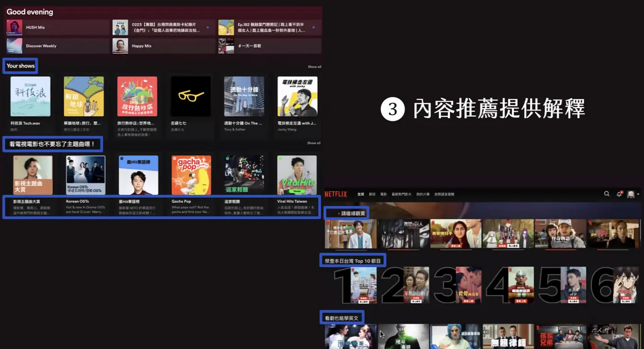
Task: Click 請繼續觀賞 row heading
Action: click(x=353, y=213)
